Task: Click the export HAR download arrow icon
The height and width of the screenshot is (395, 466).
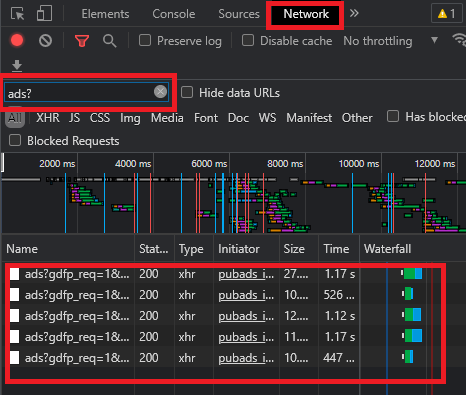Action: pyautogui.click(x=17, y=66)
